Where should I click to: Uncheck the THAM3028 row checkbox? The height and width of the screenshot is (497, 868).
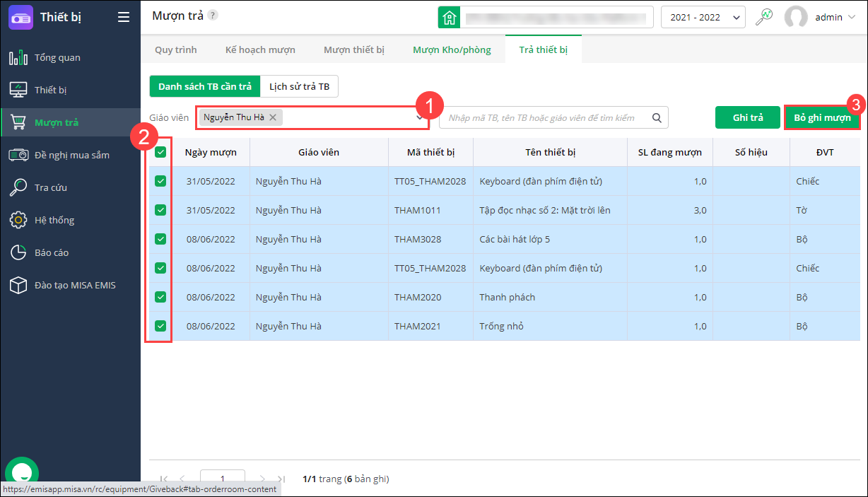tap(160, 239)
